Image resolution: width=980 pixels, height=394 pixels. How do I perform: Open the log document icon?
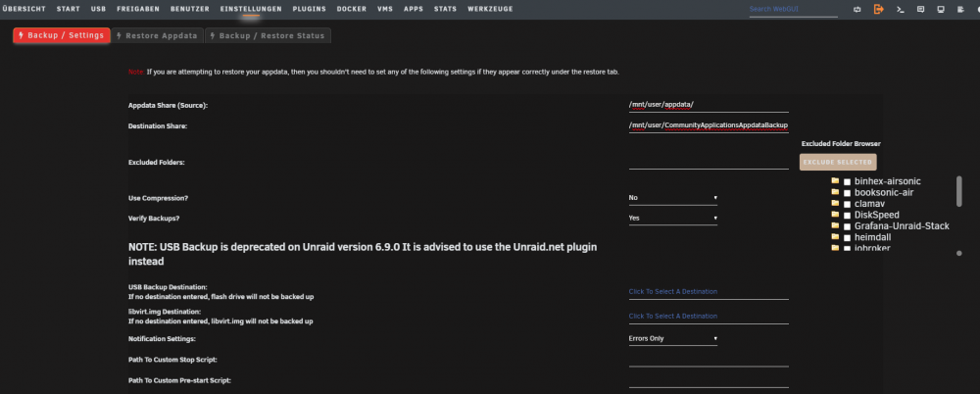pos(961,10)
